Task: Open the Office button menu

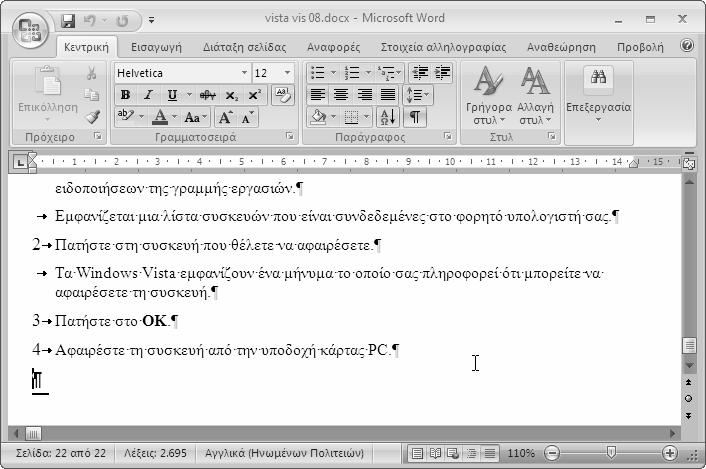Action: pyautogui.click(x=30, y=31)
